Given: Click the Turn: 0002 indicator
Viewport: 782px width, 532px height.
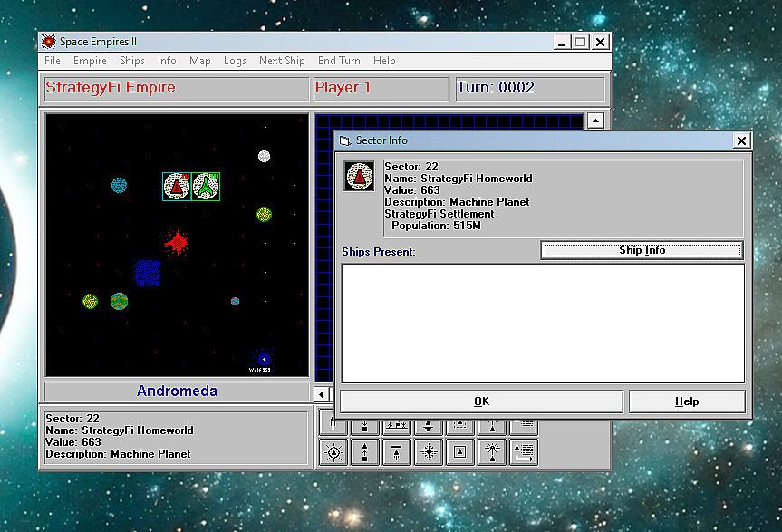Looking at the screenshot, I should coord(496,87).
